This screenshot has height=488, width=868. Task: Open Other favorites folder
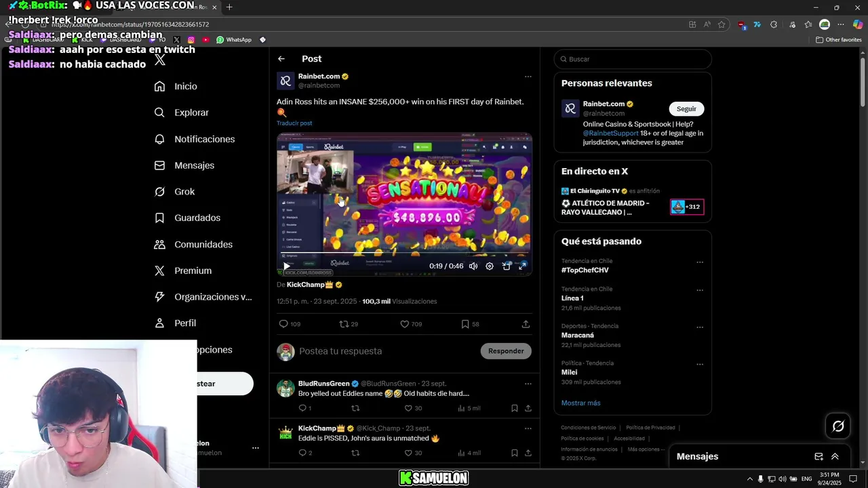coord(839,40)
